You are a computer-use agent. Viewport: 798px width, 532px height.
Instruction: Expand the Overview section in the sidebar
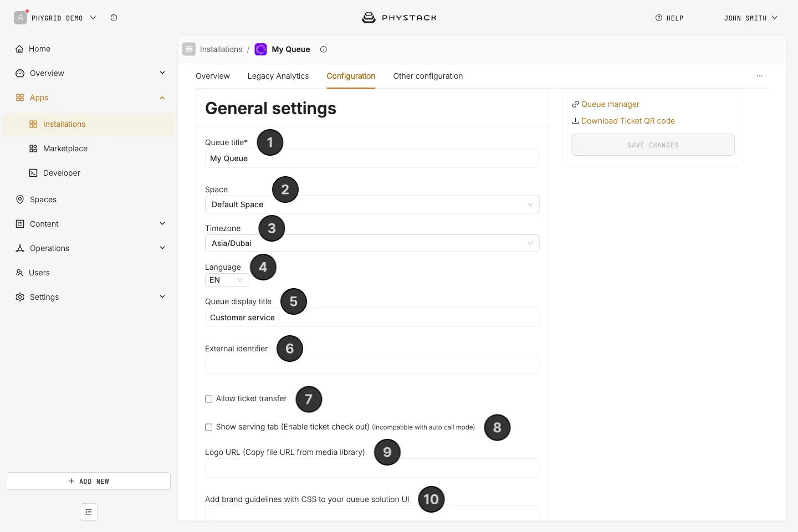pyautogui.click(x=162, y=73)
